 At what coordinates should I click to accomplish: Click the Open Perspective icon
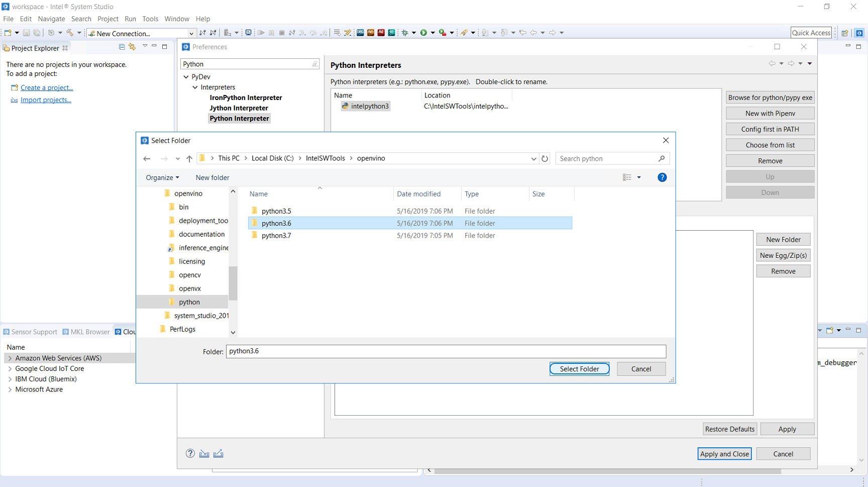click(x=845, y=33)
